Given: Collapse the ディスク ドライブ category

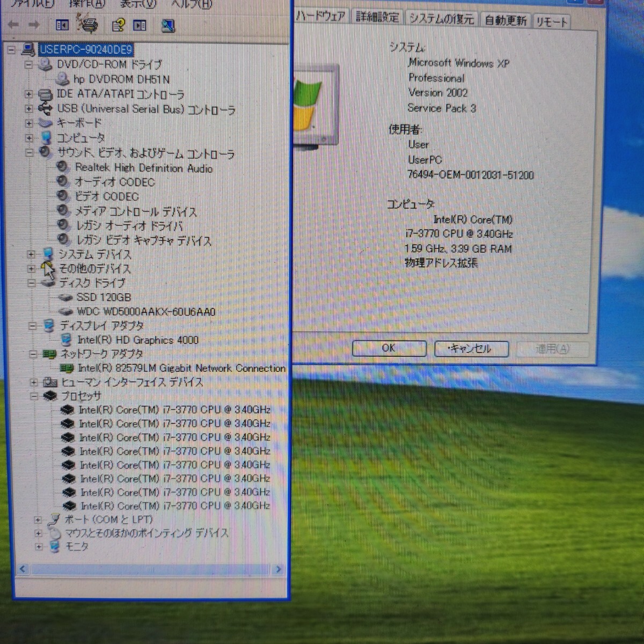Looking at the screenshot, I should point(31,283).
